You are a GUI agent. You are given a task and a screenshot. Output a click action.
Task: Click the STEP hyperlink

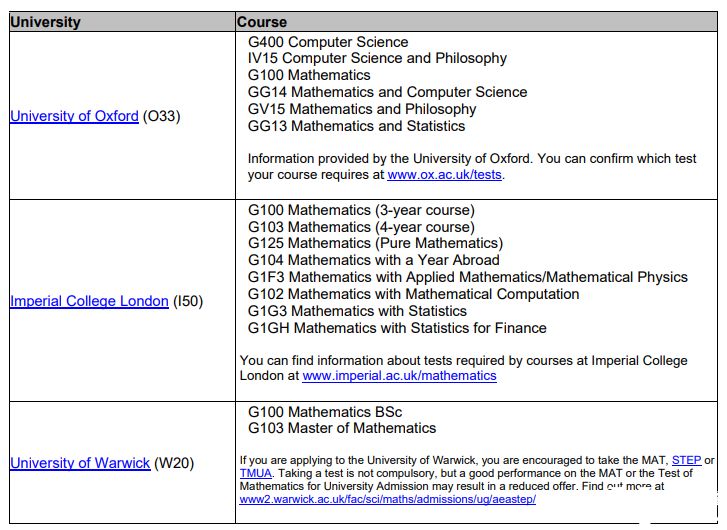(686, 460)
